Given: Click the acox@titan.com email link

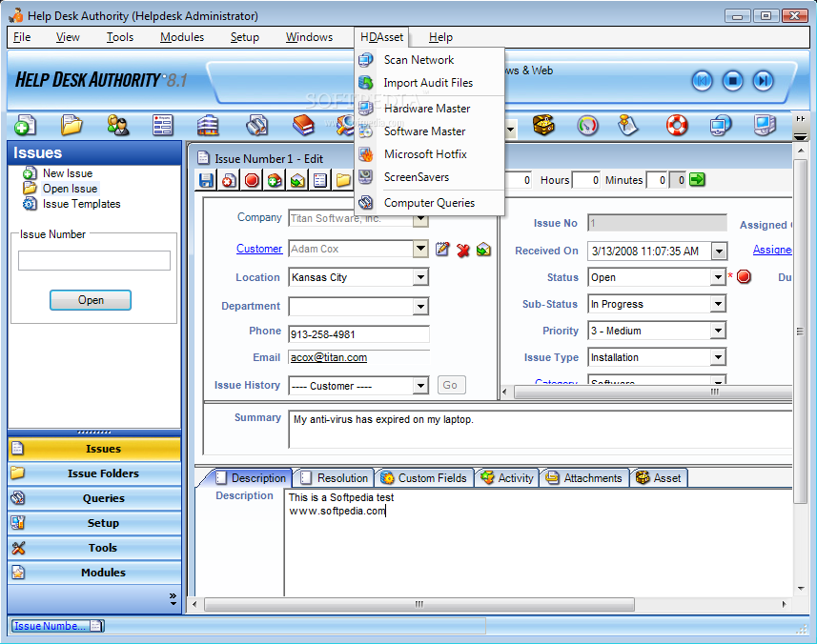Looking at the screenshot, I should (329, 357).
